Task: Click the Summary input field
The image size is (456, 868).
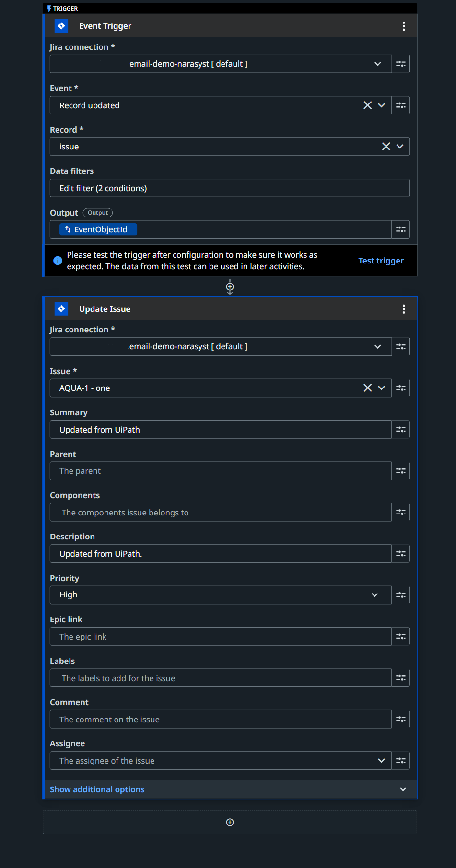Action: [221, 430]
